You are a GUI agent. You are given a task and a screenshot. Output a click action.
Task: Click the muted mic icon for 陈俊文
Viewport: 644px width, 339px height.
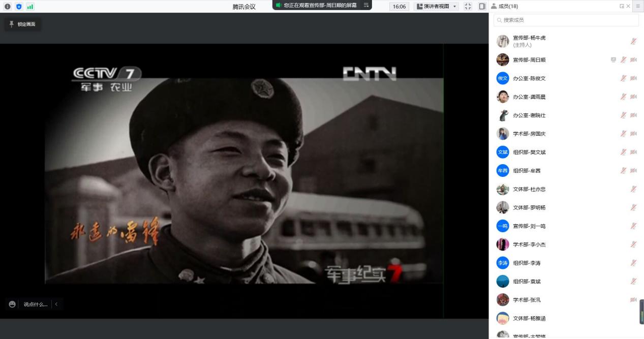click(x=623, y=78)
